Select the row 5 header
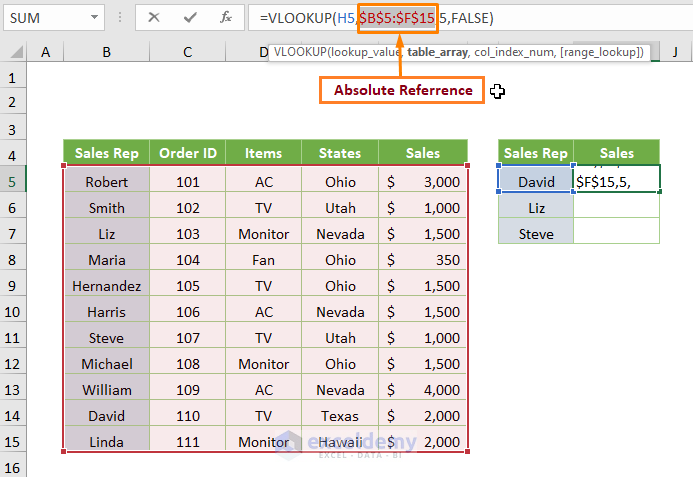Screen dimensions: 693x477 coord(14,181)
